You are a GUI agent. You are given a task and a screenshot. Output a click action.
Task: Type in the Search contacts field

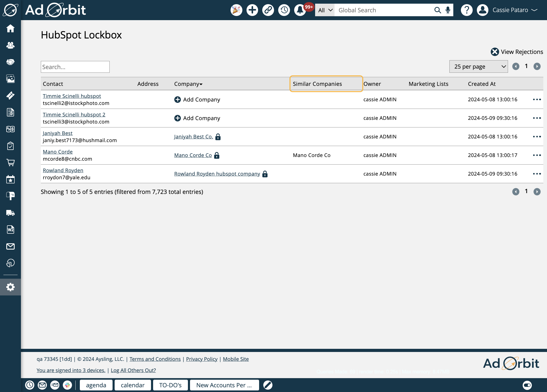tap(75, 66)
